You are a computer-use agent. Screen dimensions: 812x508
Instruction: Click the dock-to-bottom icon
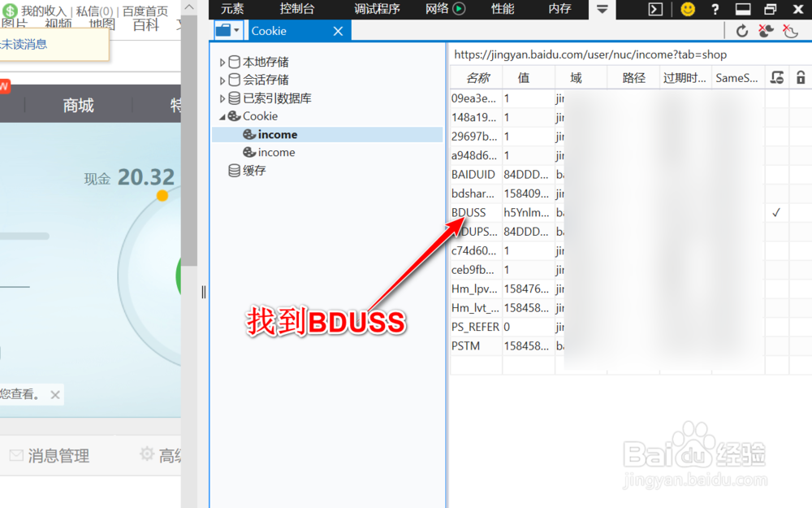click(x=743, y=9)
